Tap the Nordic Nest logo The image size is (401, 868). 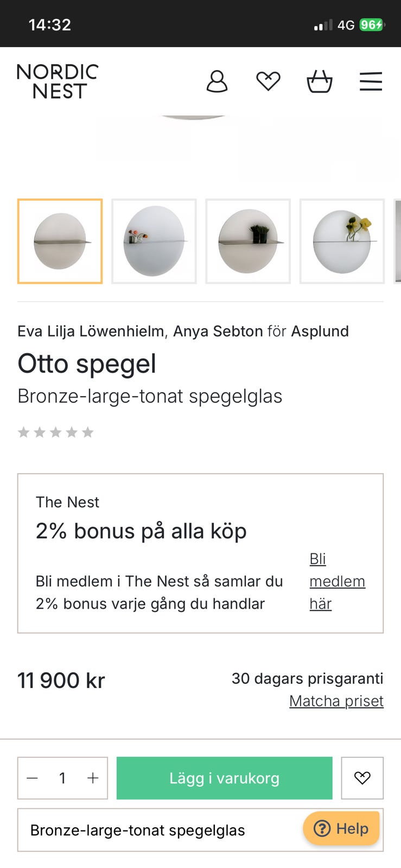(58, 81)
